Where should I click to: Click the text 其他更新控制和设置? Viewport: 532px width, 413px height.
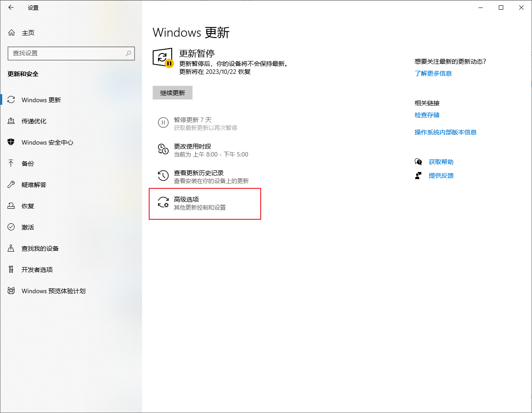[200, 207]
